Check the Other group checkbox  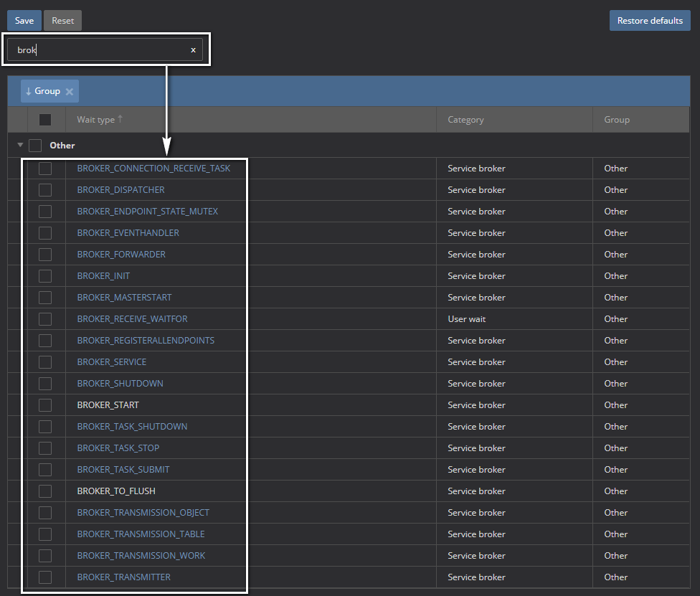pos(35,146)
